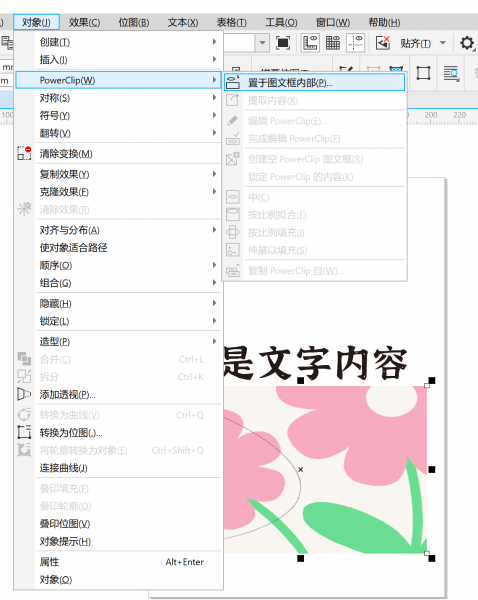Choose 清除变换(M) from the menu
Screen dimensions: 478x600
118,154
